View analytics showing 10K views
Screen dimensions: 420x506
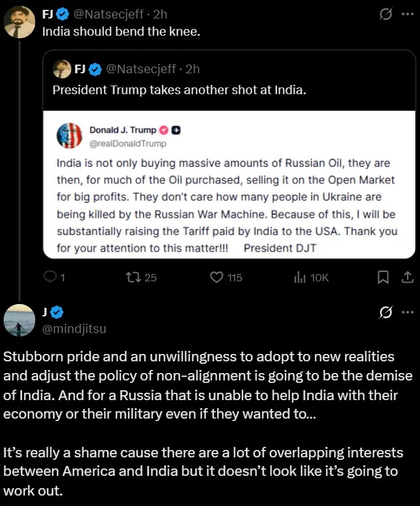299,277
